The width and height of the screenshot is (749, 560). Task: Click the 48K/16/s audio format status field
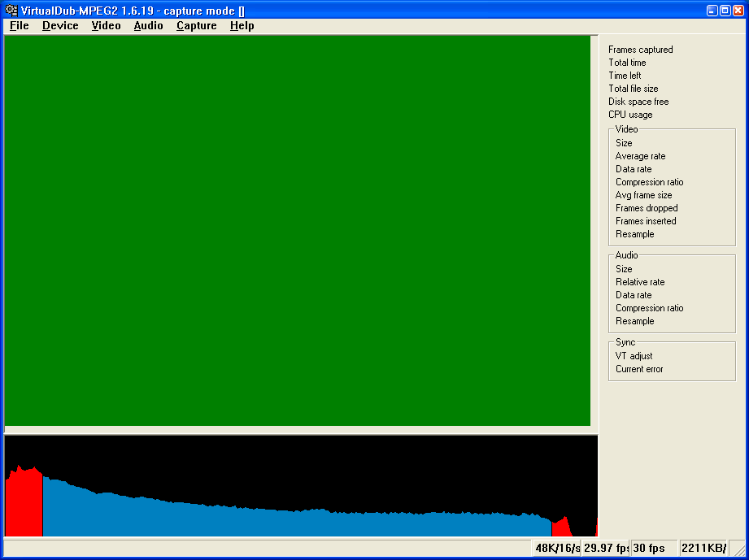pyautogui.click(x=556, y=548)
